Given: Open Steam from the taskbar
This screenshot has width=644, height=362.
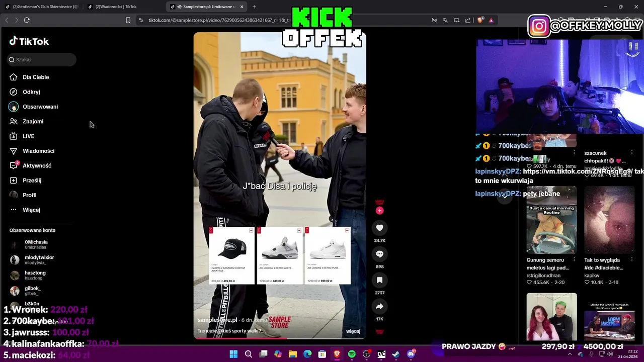Looking at the screenshot, I should click(396, 354).
